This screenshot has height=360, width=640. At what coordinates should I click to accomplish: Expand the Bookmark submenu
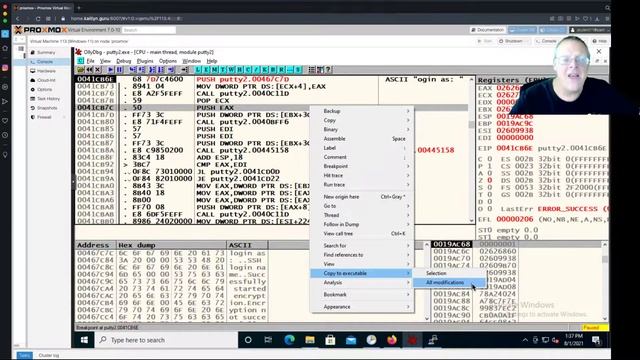tap(362, 295)
